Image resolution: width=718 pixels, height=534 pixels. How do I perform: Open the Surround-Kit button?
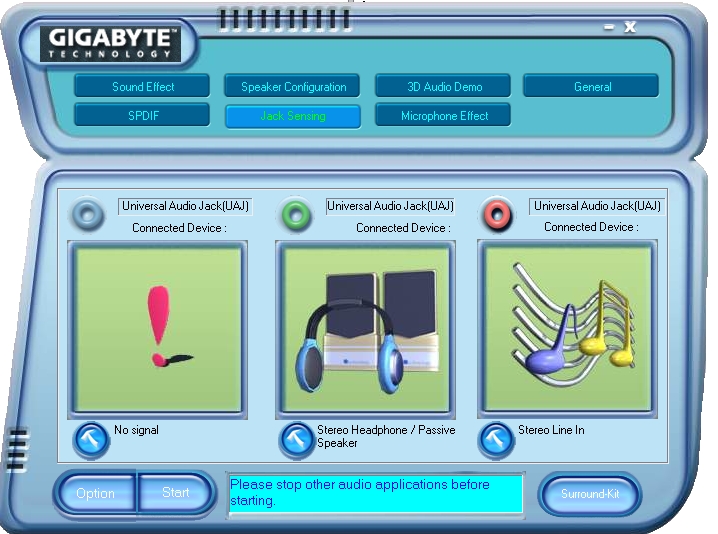click(x=590, y=494)
